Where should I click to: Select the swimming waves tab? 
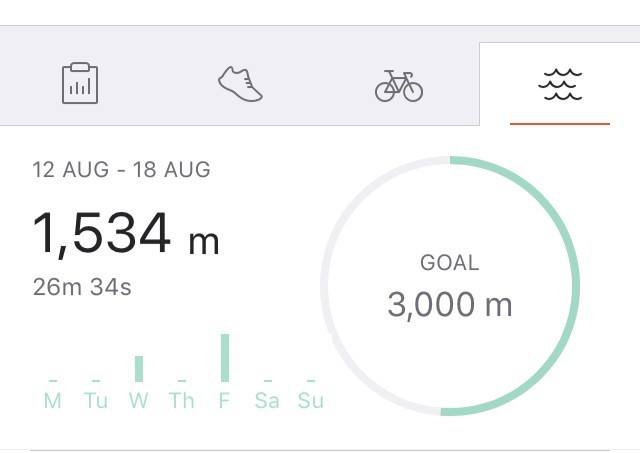click(560, 84)
